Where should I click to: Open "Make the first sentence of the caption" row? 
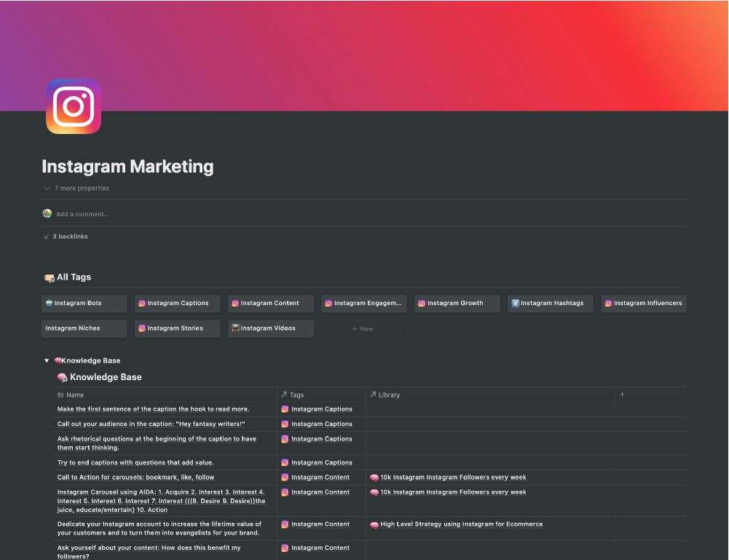[153, 409]
